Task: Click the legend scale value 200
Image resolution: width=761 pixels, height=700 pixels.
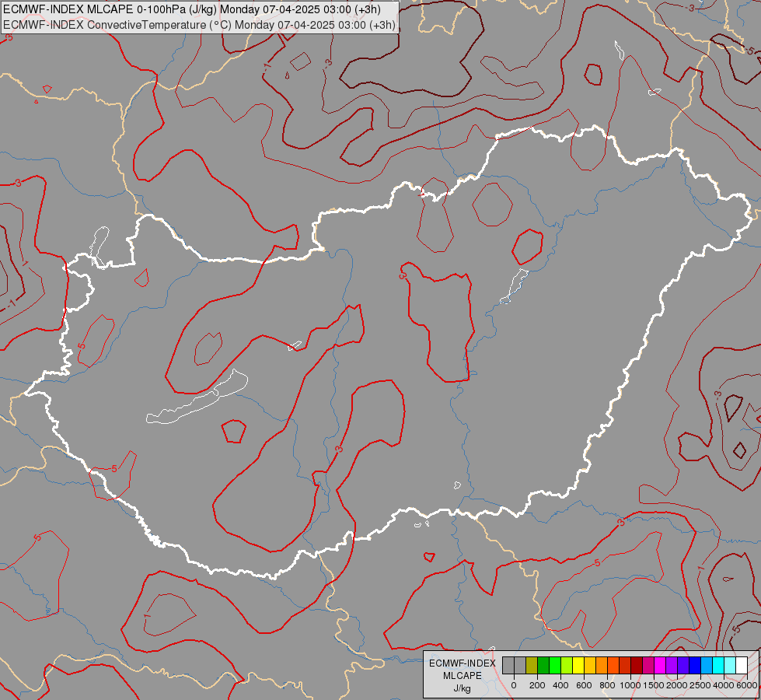Action: coord(537,685)
